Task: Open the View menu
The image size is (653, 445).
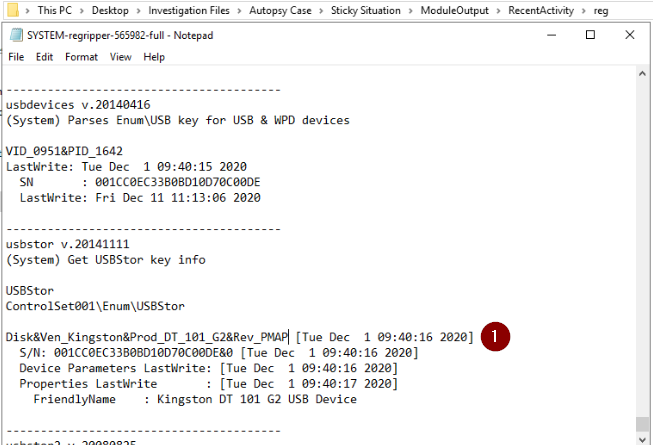Action: coord(120,57)
